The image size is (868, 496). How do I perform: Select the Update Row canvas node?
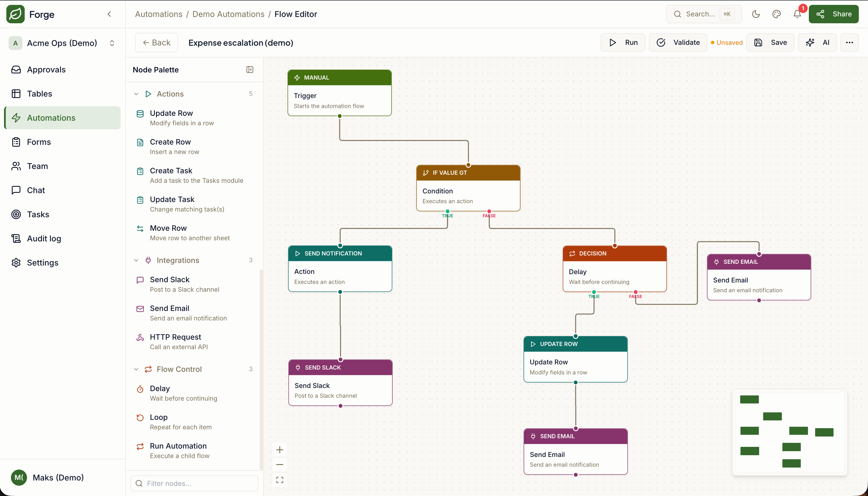tap(576, 359)
